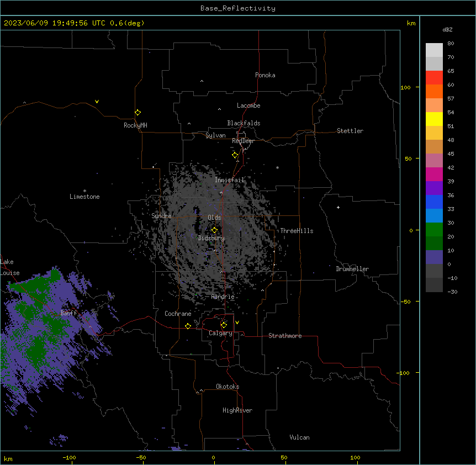Select the ThreeHills label
The height and width of the screenshot is (465, 476).
[x=297, y=231]
